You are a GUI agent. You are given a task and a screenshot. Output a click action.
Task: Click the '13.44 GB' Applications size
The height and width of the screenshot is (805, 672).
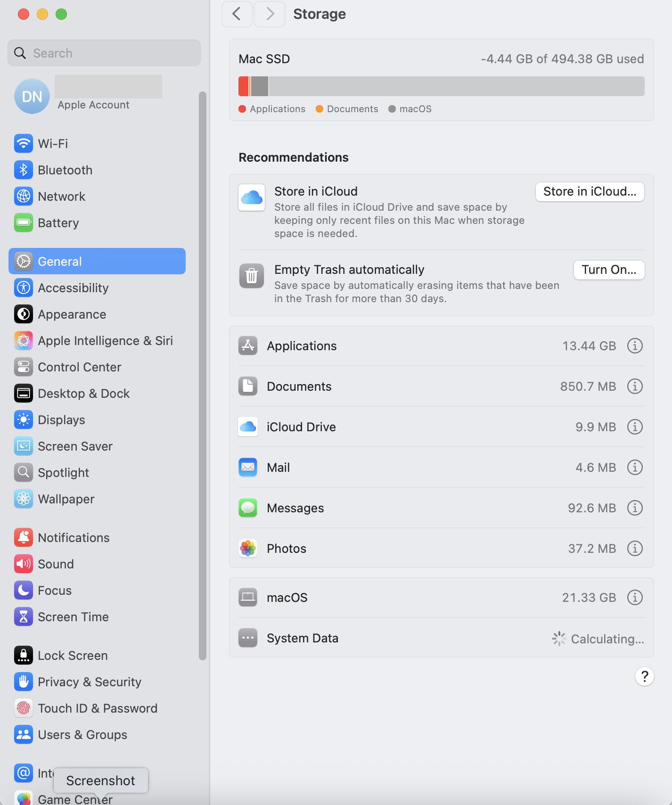pos(589,346)
